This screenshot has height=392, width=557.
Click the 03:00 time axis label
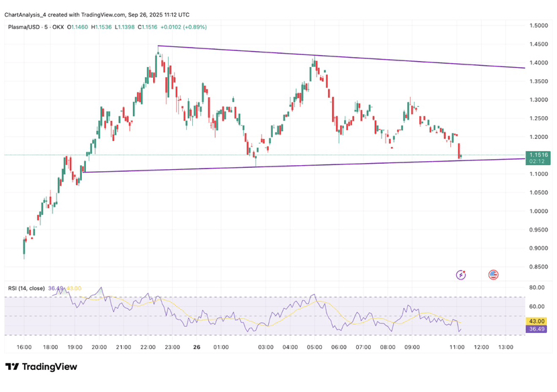[265, 347]
